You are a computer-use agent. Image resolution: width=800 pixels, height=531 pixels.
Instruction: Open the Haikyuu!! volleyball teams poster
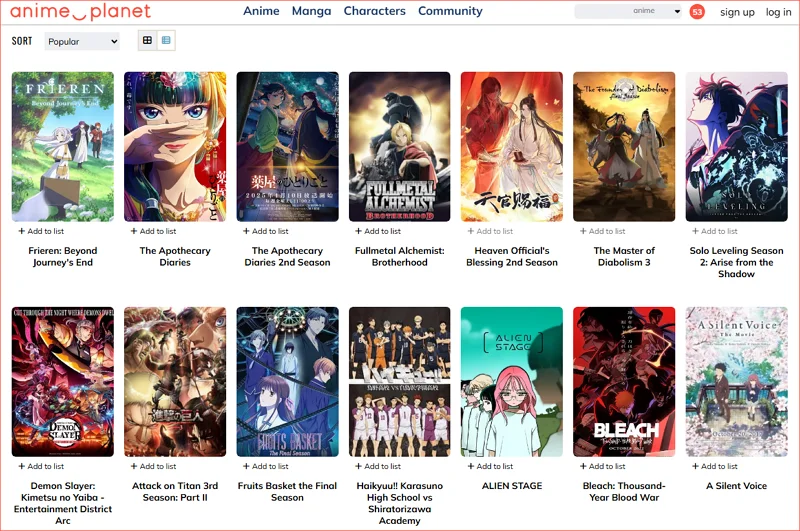click(399, 382)
